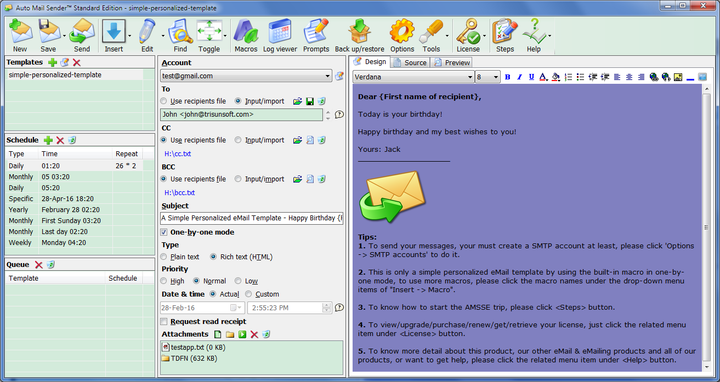Select 'Input/import' for CC

[259, 140]
